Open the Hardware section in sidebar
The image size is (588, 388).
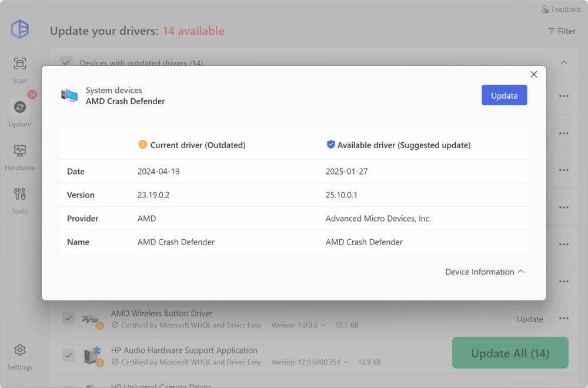click(x=20, y=157)
